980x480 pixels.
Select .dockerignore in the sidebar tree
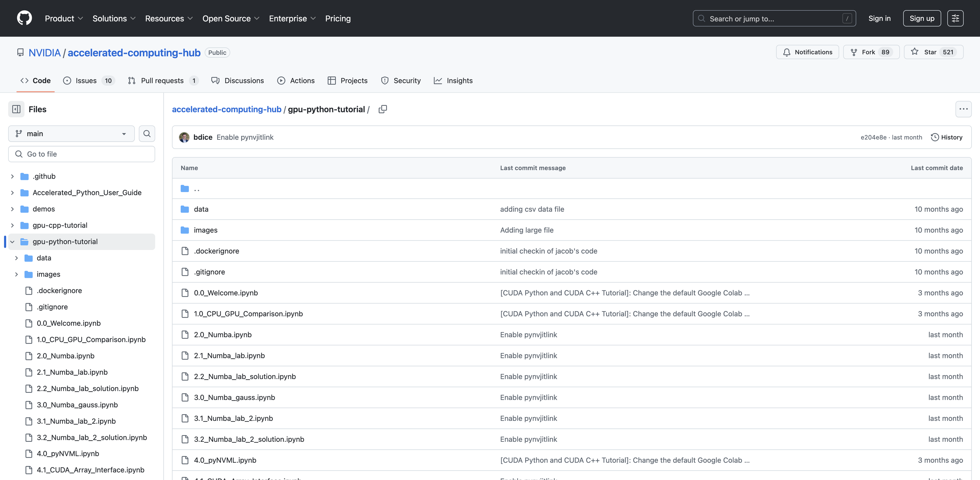click(x=59, y=291)
